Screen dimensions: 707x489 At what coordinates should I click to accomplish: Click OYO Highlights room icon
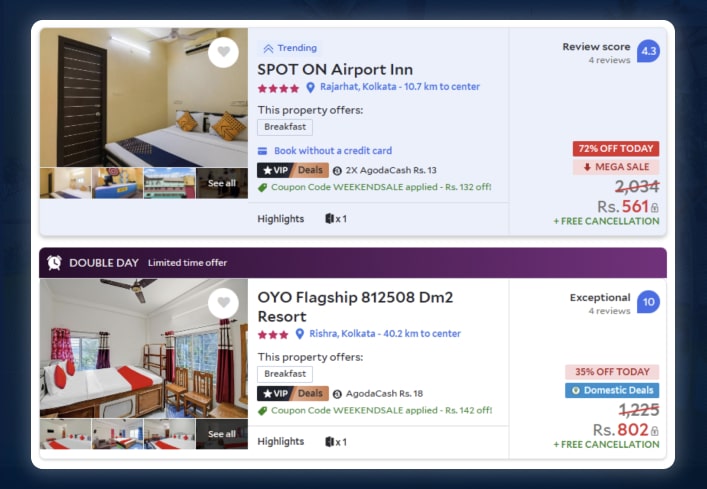coord(329,441)
